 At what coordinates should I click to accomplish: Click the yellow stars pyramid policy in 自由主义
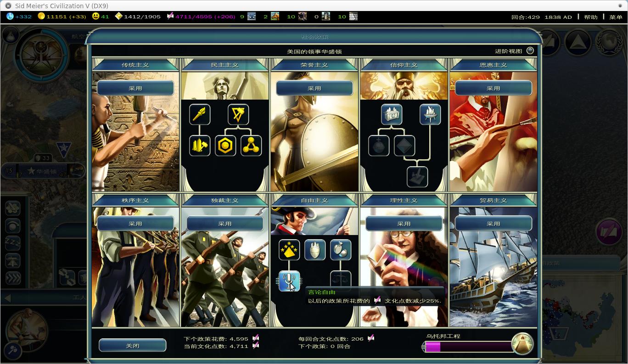[x=289, y=250]
